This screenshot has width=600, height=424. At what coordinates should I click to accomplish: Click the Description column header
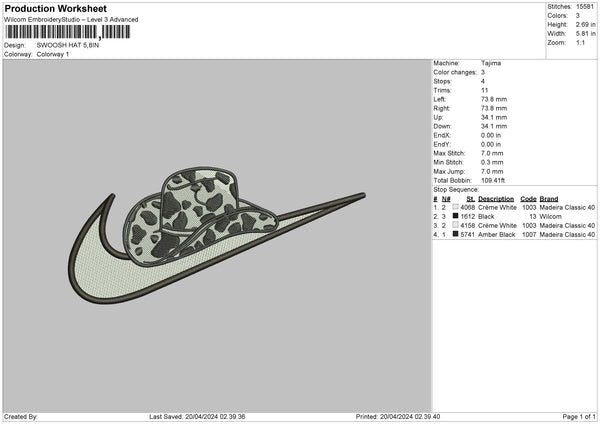(x=496, y=199)
